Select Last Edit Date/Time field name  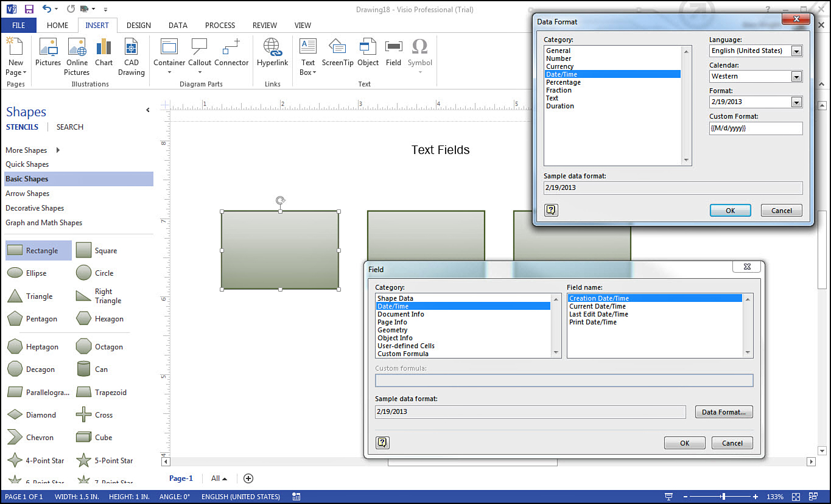coord(598,314)
